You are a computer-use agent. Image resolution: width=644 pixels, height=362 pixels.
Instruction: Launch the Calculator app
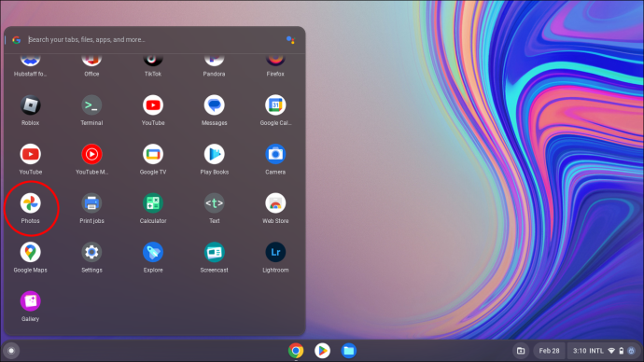(153, 203)
